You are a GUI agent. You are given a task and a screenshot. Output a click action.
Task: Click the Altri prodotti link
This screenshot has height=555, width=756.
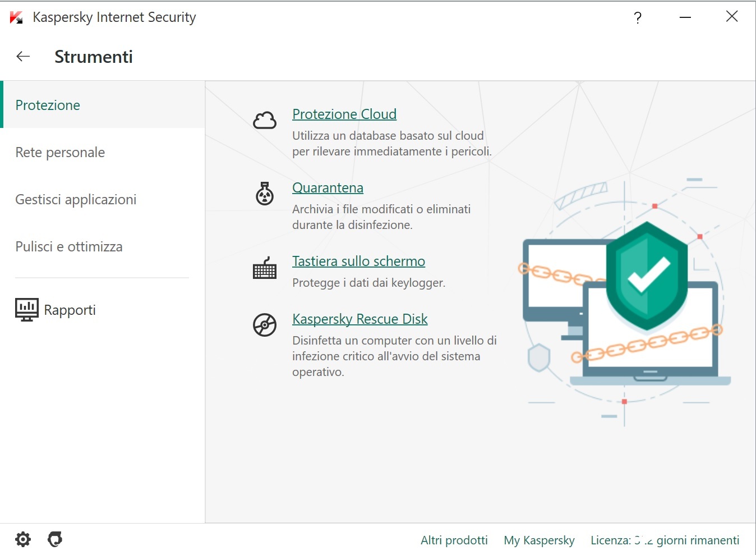coord(454,540)
